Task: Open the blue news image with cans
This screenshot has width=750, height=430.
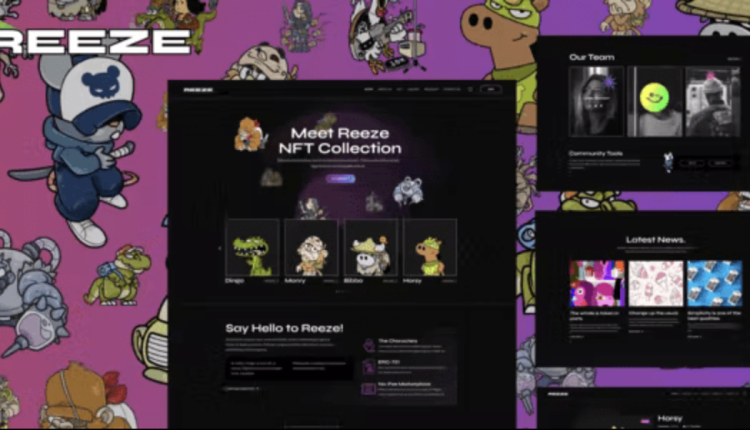Action: (x=715, y=283)
